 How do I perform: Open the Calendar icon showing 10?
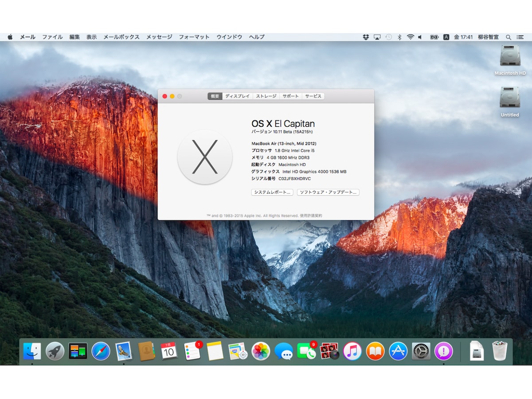point(169,351)
